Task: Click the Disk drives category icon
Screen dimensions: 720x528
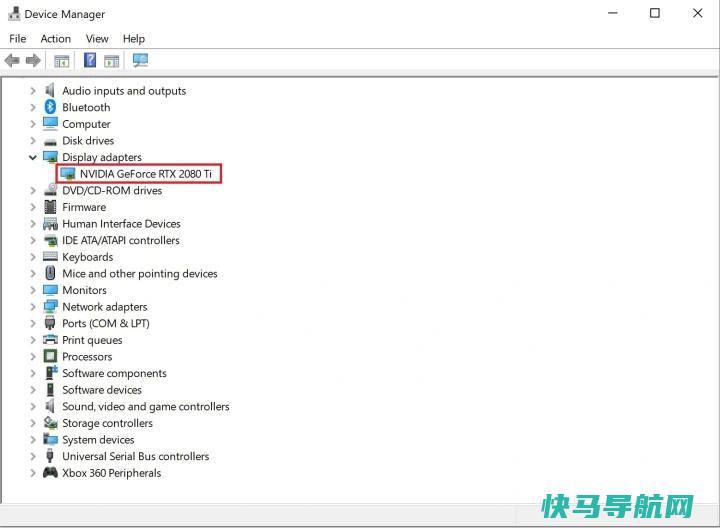Action: [50, 142]
